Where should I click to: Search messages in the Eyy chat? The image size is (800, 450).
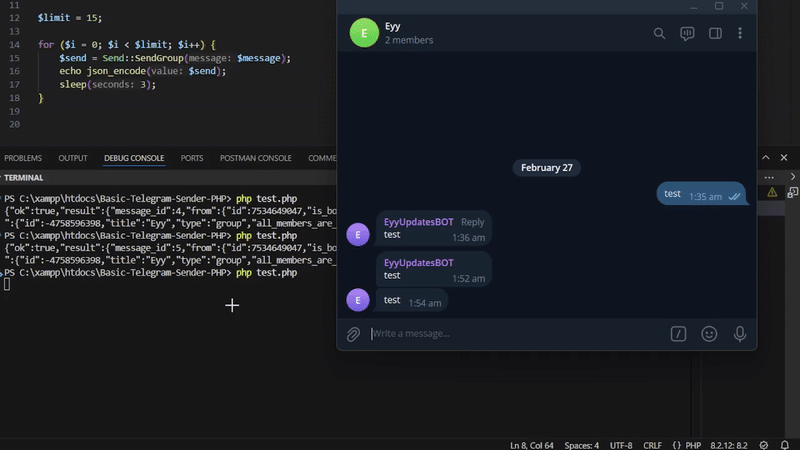pyautogui.click(x=659, y=33)
